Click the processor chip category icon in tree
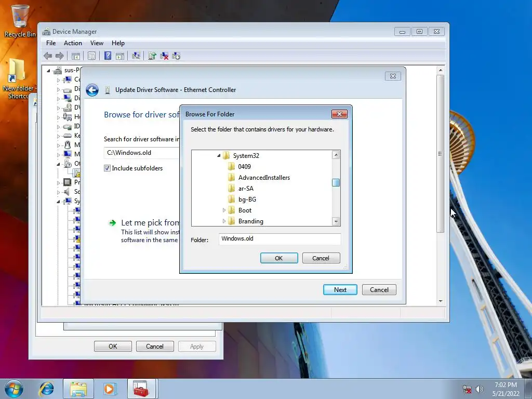The image size is (532, 399). tap(68, 182)
